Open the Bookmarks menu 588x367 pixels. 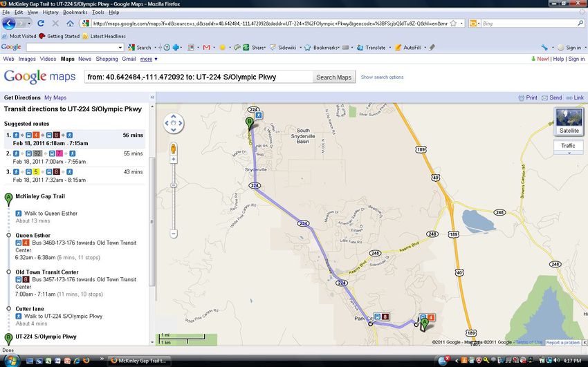[75, 12]
